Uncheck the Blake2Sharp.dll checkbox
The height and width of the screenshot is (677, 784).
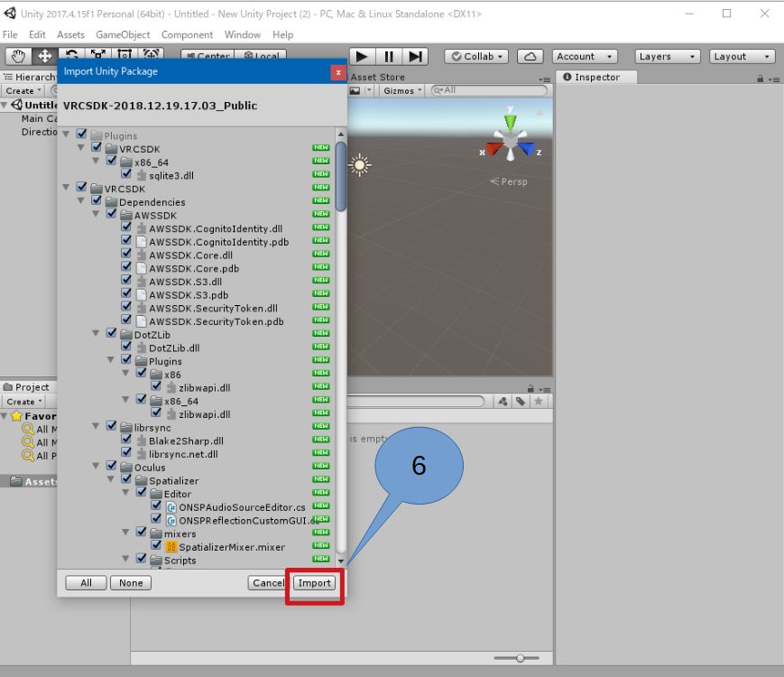[x=126, y=441]
